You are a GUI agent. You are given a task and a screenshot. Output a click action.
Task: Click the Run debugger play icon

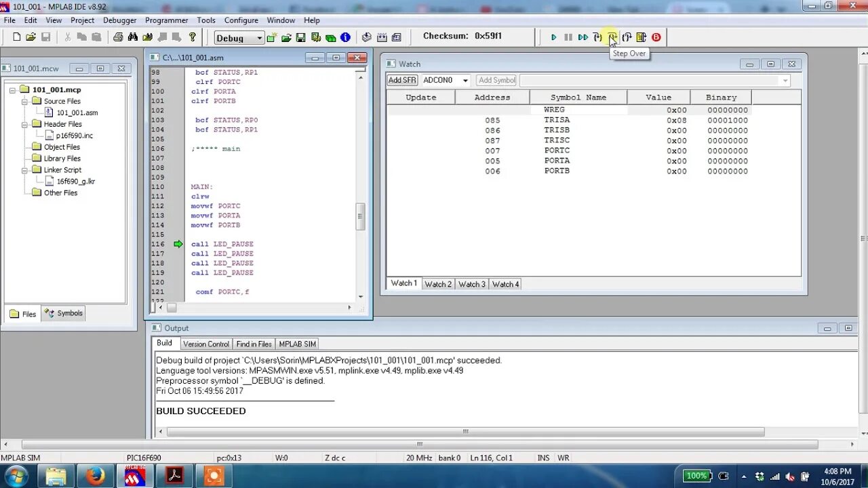coord(553,37)
